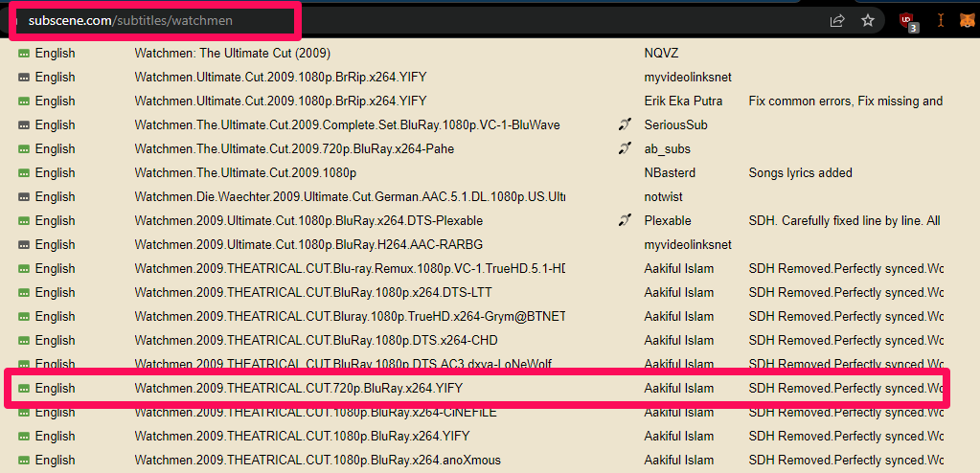
Task: Open the BluRay.x264.DTS-Plexable subtitle
Action: [x=308, y=220]
